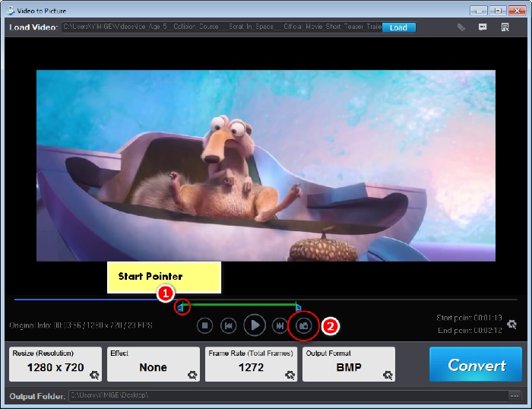
Task: Click the green selected range bar
Action: pyautogui.click(x=239, y=304)
